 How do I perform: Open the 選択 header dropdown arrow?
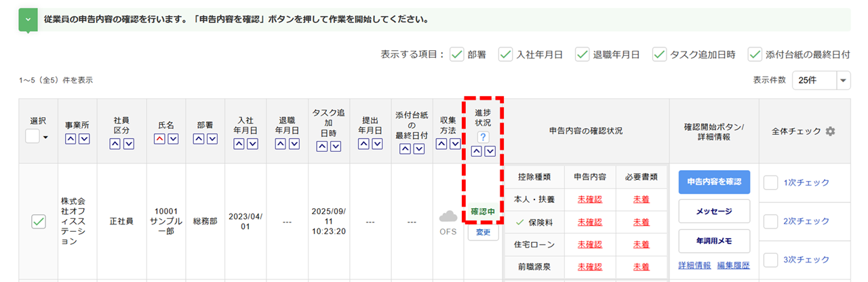[x=45, y=137]
